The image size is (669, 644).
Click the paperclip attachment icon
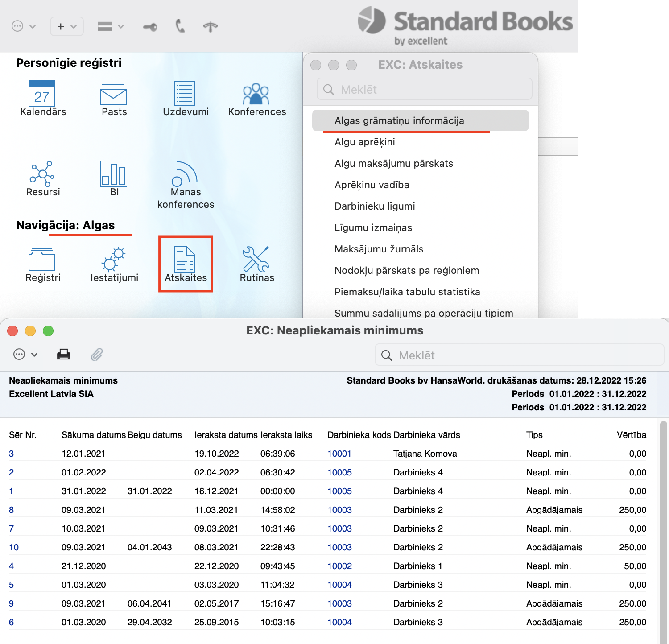[97, 355]
